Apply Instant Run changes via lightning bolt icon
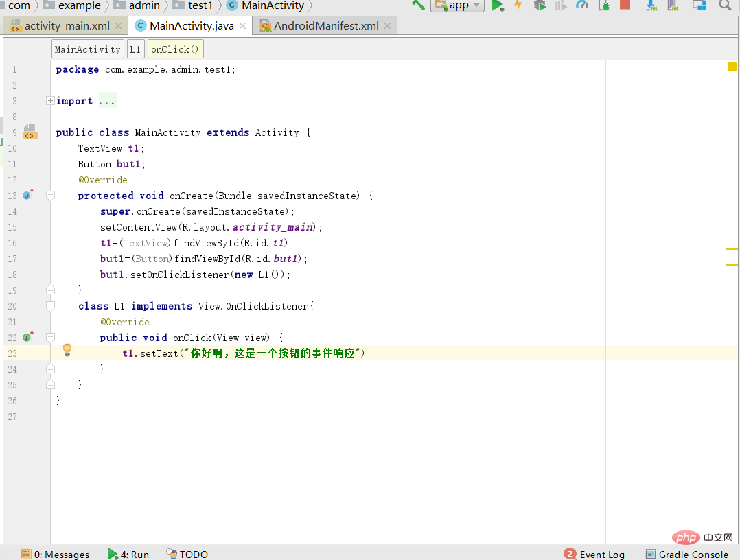The width and height of the screenshot is (740, 560). (x=518, y=5)
